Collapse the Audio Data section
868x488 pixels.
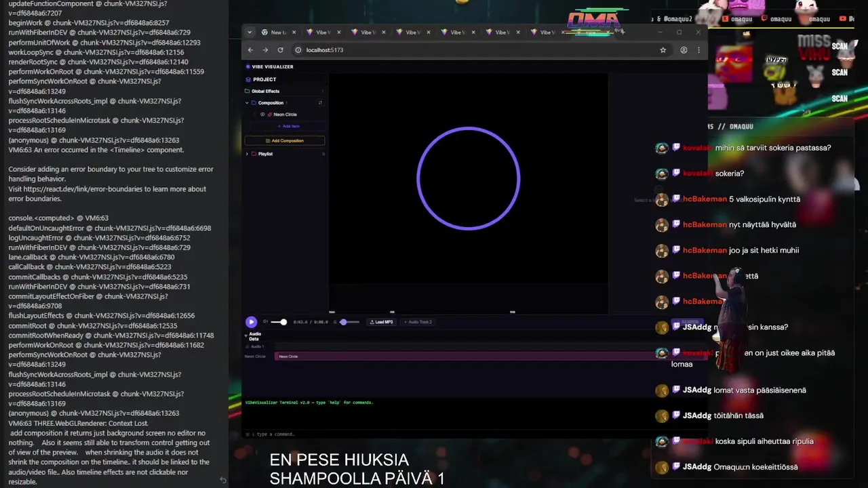(x=247, y=336)
